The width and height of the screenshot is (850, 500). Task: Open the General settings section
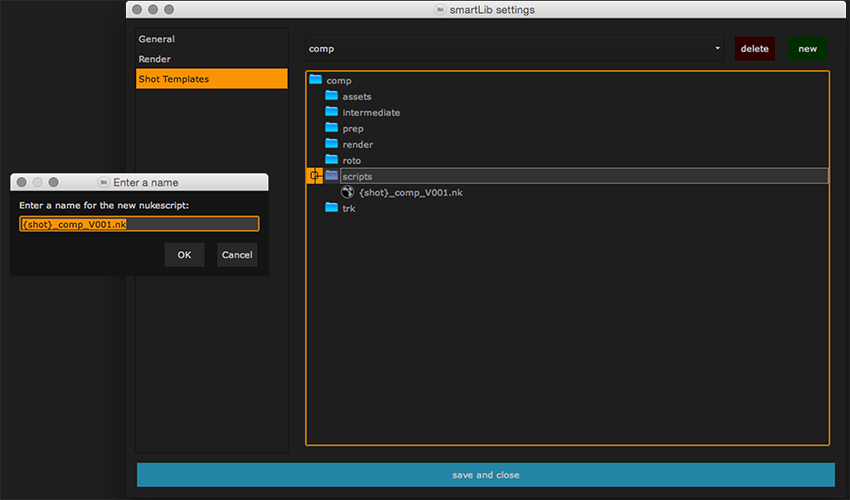(x=156, y=39)
